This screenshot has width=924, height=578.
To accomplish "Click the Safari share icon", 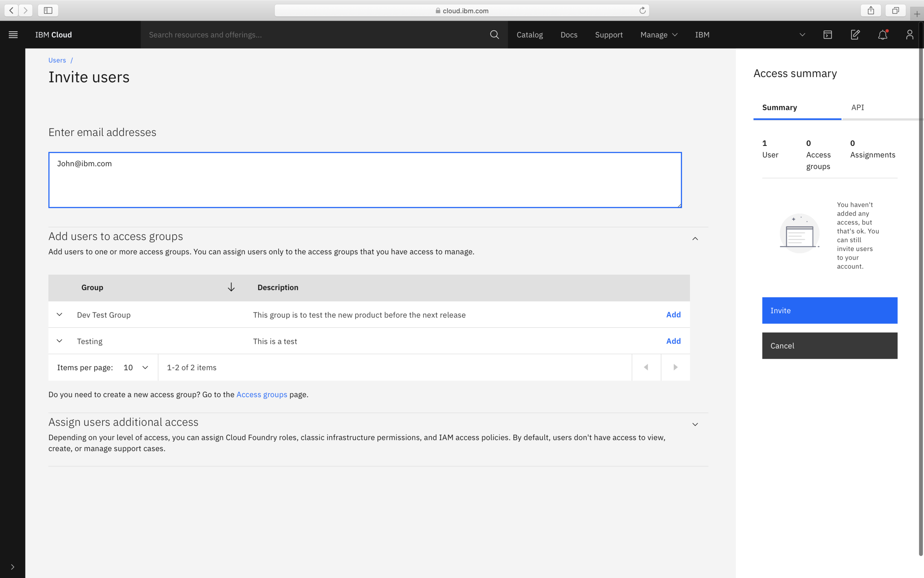I will 870,10.
